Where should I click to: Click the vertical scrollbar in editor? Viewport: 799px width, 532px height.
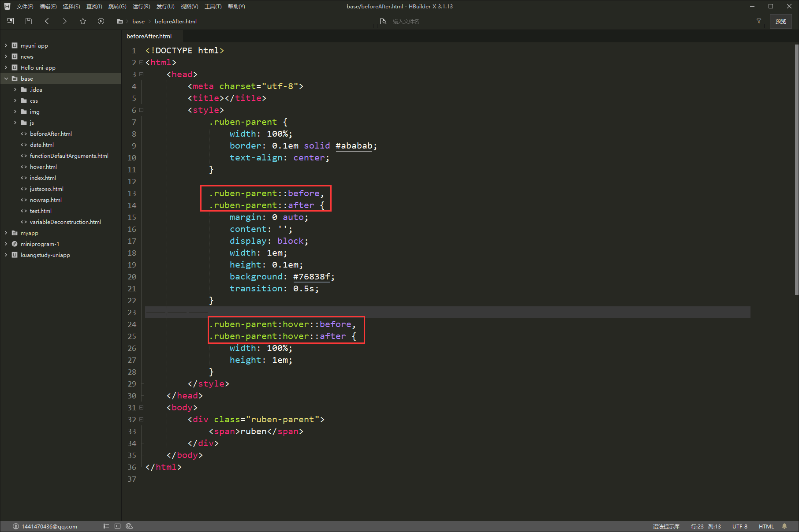pos(796,170)
